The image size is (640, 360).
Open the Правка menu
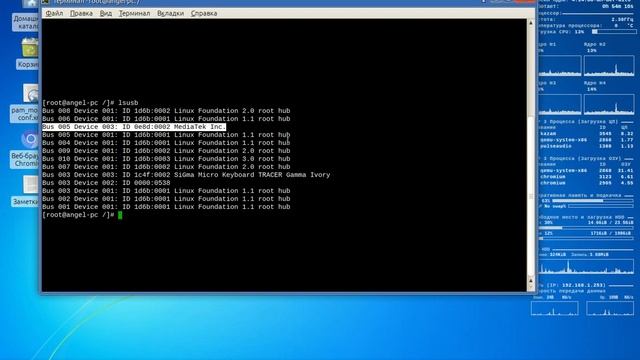(x=81, y=13)
